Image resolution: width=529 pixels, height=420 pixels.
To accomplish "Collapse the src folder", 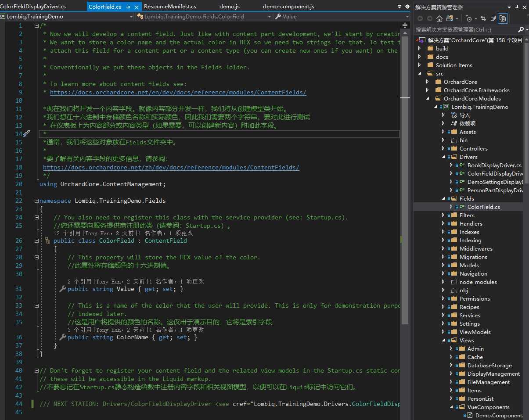I will point(419,73).
